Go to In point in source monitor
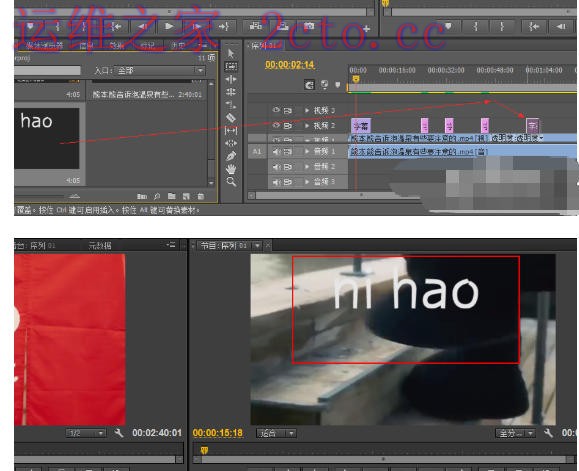 (117, 27)
